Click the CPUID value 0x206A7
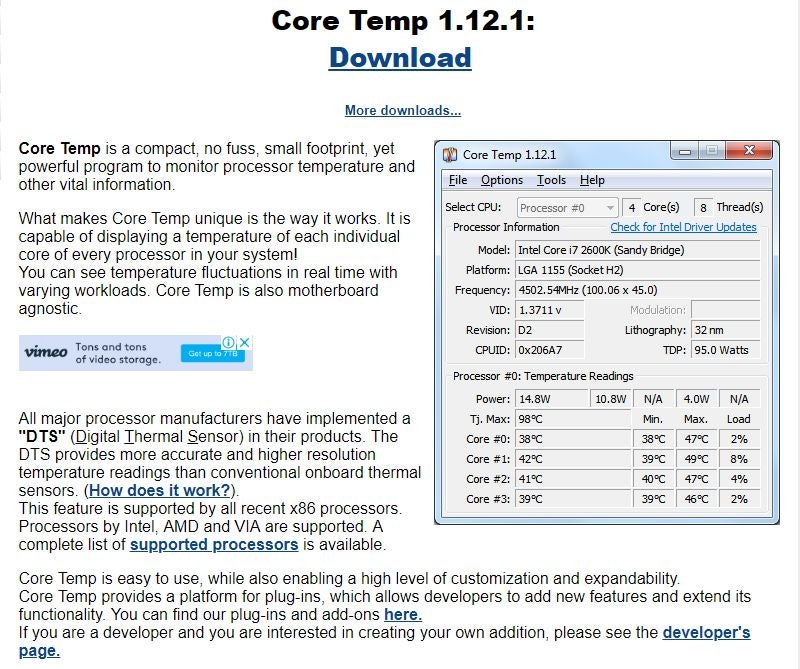The width and height of the screenshot is (800, 669). click(549, 350)
